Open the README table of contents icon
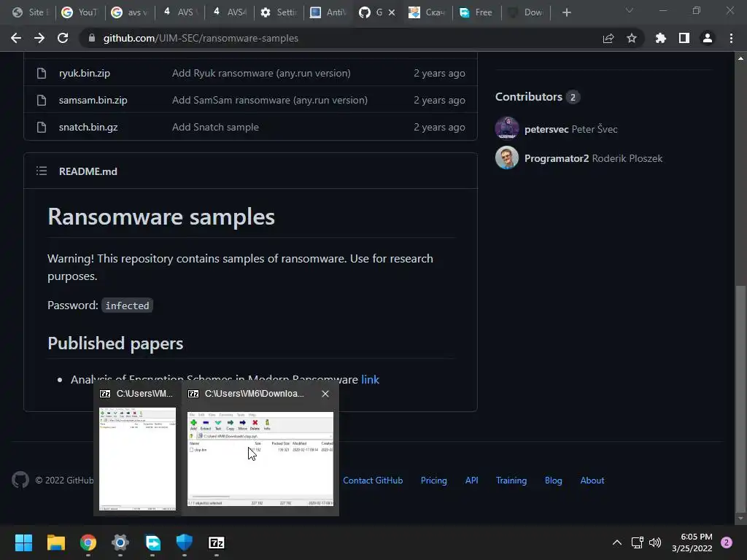 coord(42,171)
